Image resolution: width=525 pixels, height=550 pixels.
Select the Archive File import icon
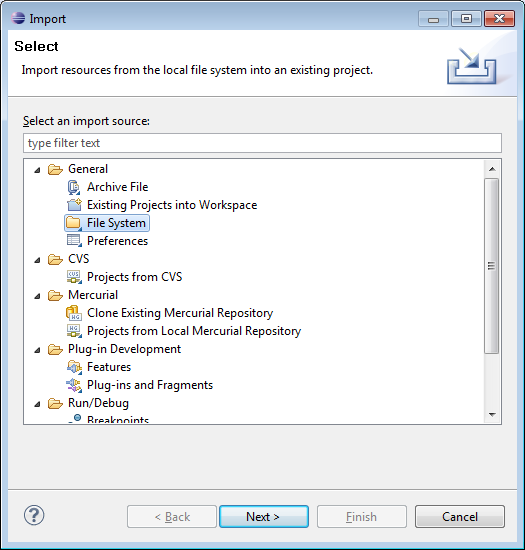point(74,187)
